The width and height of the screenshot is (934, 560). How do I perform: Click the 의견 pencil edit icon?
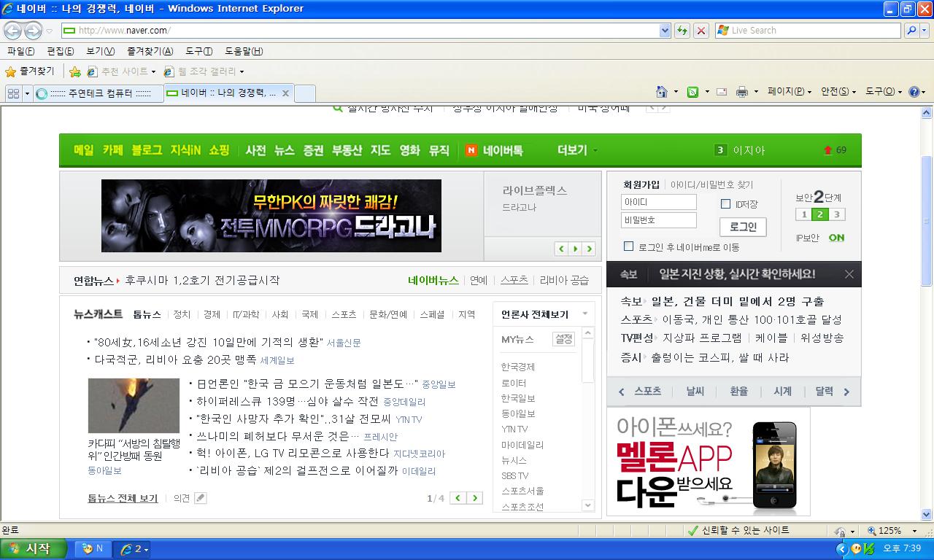coord(200,498)
